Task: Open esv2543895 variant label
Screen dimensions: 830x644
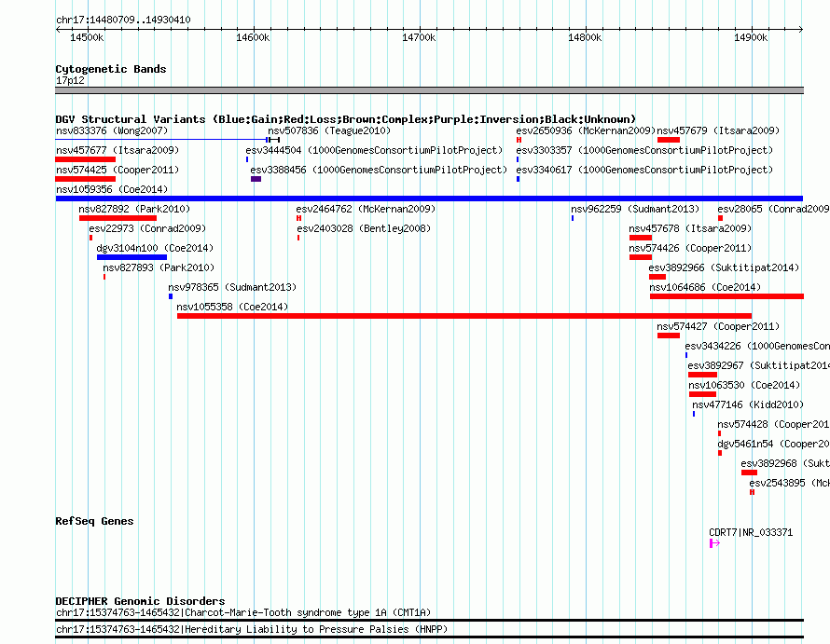Action: point(789,483)
